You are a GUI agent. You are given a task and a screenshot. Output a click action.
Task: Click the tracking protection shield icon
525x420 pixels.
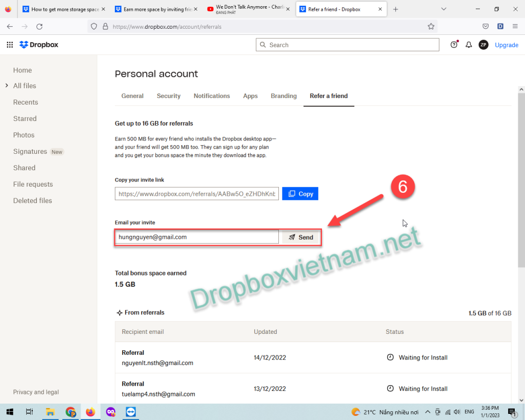pyautogui.click(x=94, y=27)
